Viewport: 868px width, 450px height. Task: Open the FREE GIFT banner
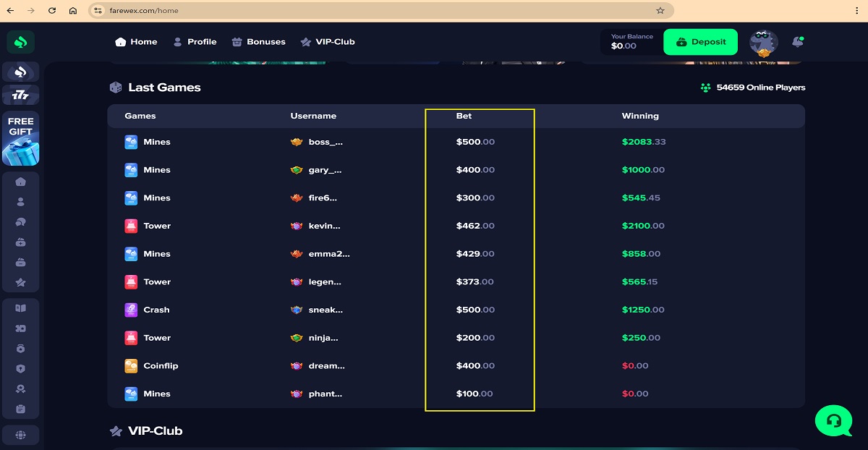[21, 138]
